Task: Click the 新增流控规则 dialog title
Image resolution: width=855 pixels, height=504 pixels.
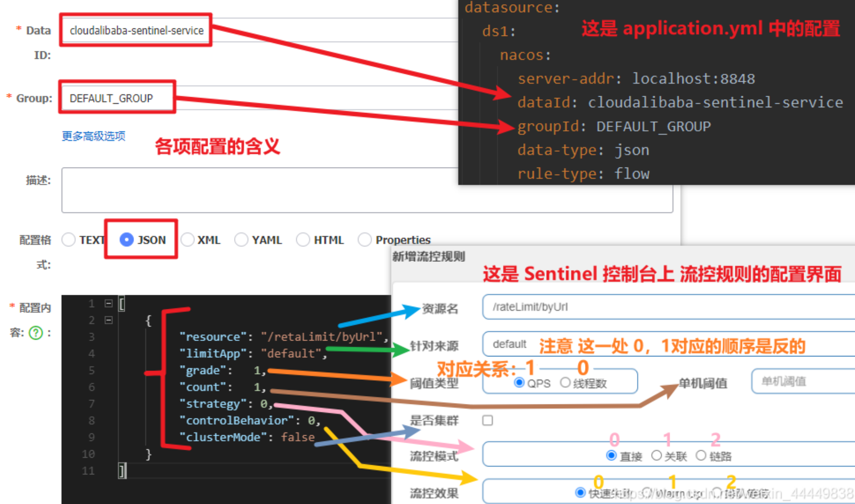Action: click(429, 256)
